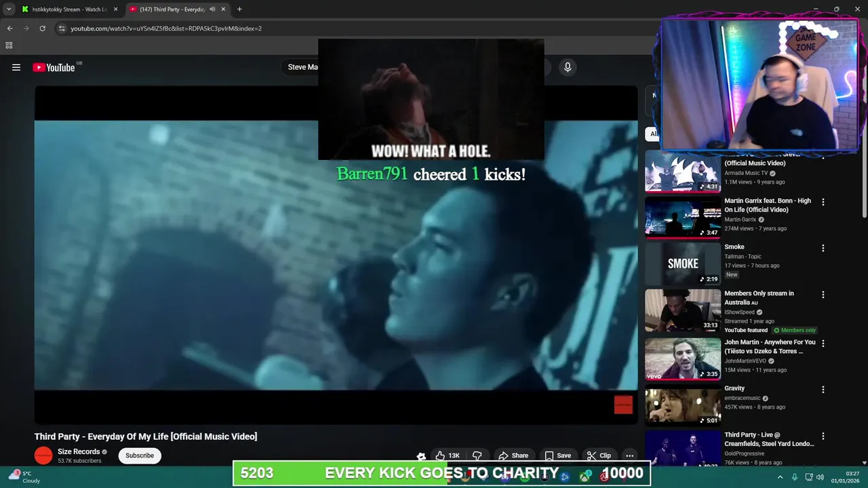The image size is (868, 488).
Task: Open the taskbar clock showing 03:27
Action: 847,477
